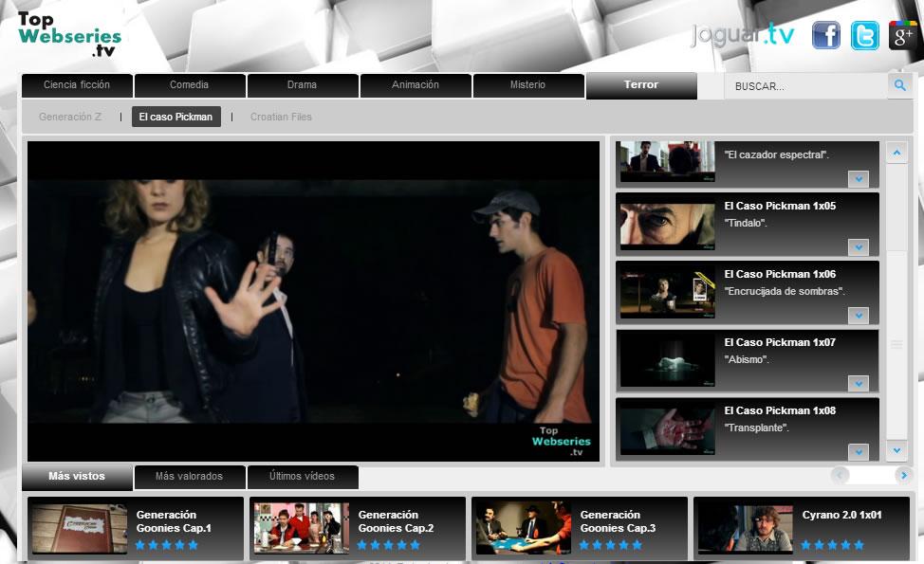Open thumbnail of 1x06 Encrucijada de sombras

[668, 293]
